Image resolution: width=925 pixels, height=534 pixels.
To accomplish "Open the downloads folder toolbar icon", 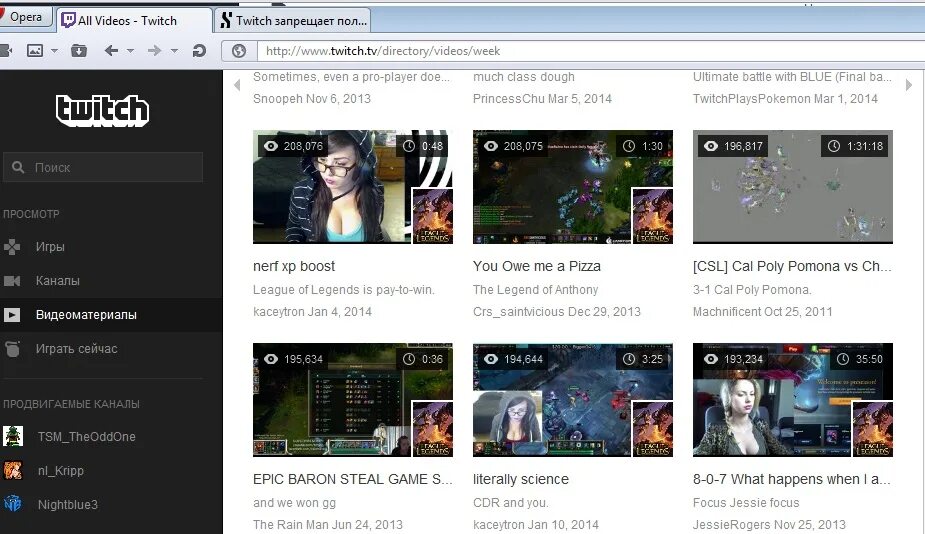I will [78, 51].
